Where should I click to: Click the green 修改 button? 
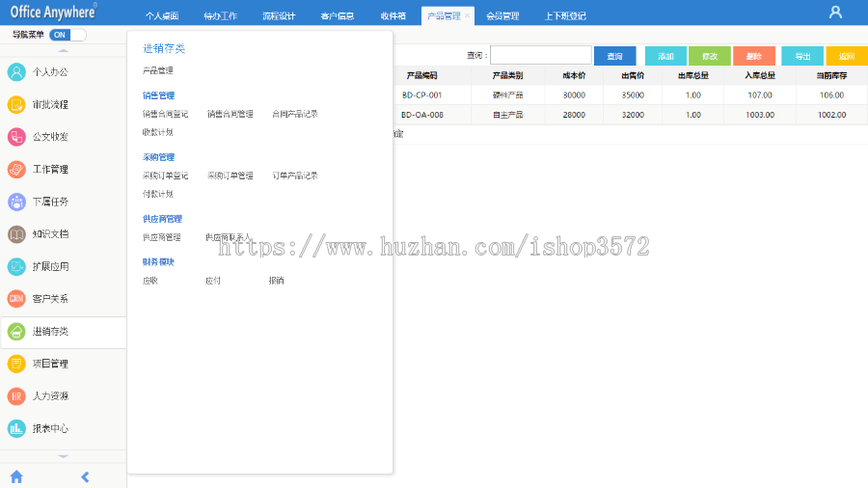click(710, 56)
